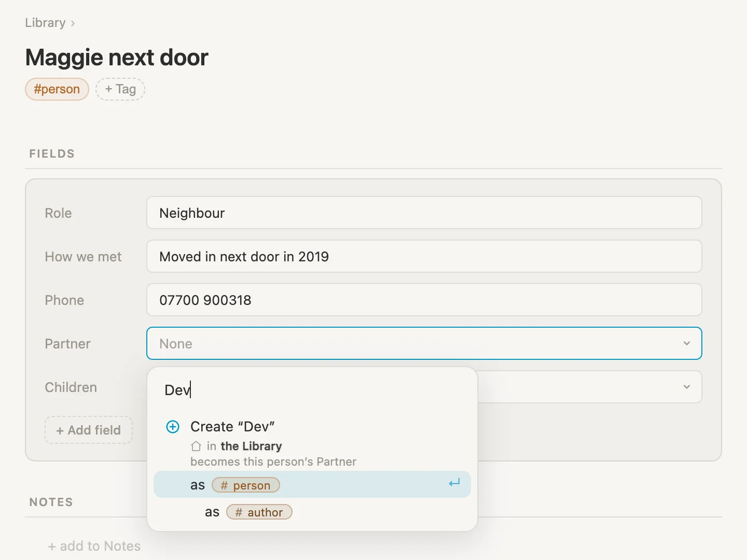This screenshot has width=747, height=560.
Task: Click the "FIELDS" section heading
Action: pos(52,153)
